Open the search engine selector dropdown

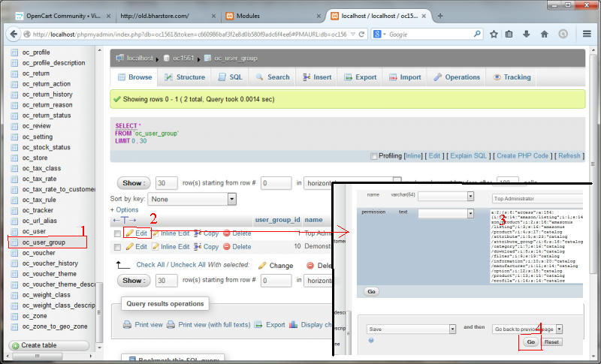379,34
